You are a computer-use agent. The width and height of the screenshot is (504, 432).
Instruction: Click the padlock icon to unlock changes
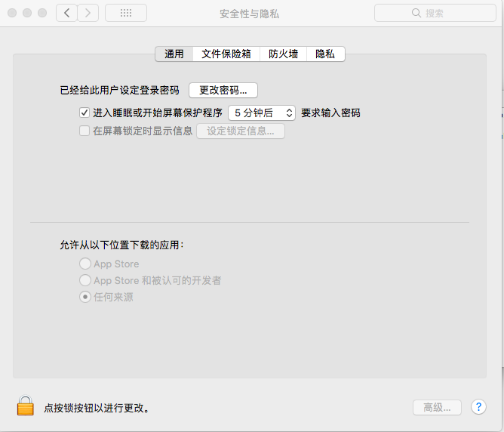click(x=26, y=406)
